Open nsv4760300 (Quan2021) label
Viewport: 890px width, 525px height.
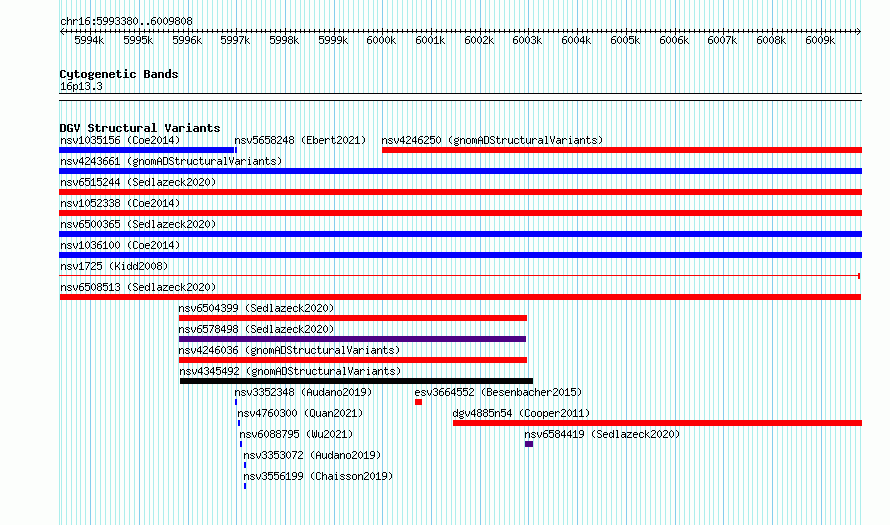click(300, 413)
